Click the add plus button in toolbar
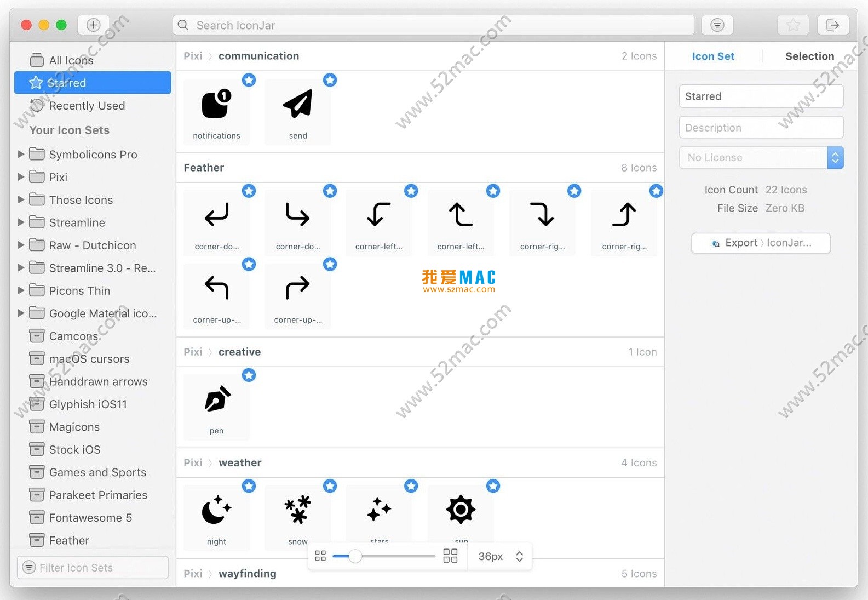This screenshot has height=600, width=868. coord(94,25)
